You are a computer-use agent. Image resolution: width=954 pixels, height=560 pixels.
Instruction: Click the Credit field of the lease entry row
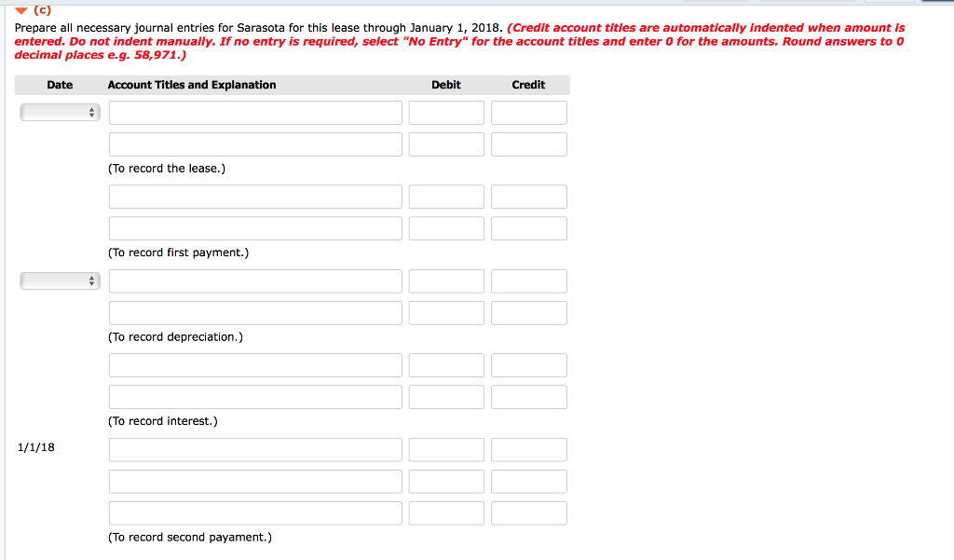click(528, 112)
